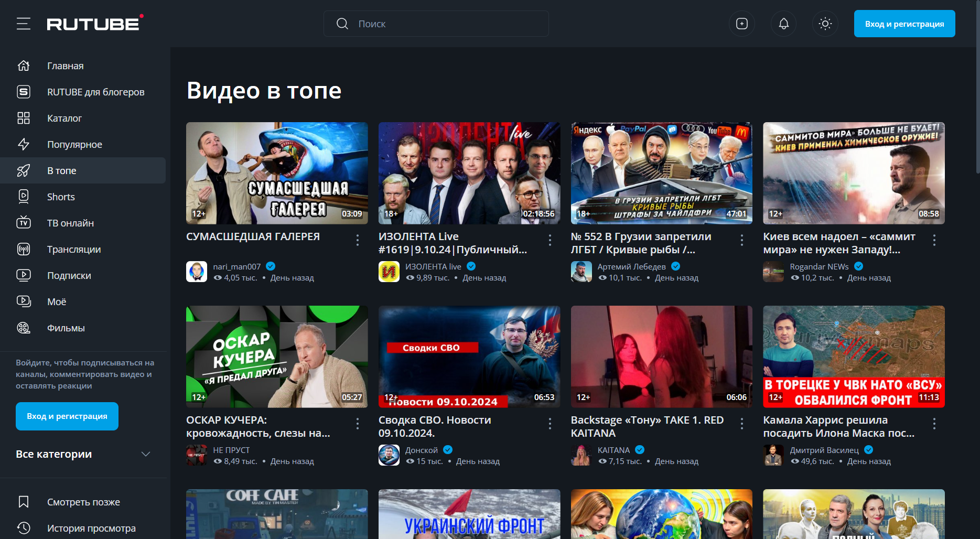The height and width of the screenshot is (539, 980).
Task: Select Популярное in the sidebar menu
Action: (74, 144)
